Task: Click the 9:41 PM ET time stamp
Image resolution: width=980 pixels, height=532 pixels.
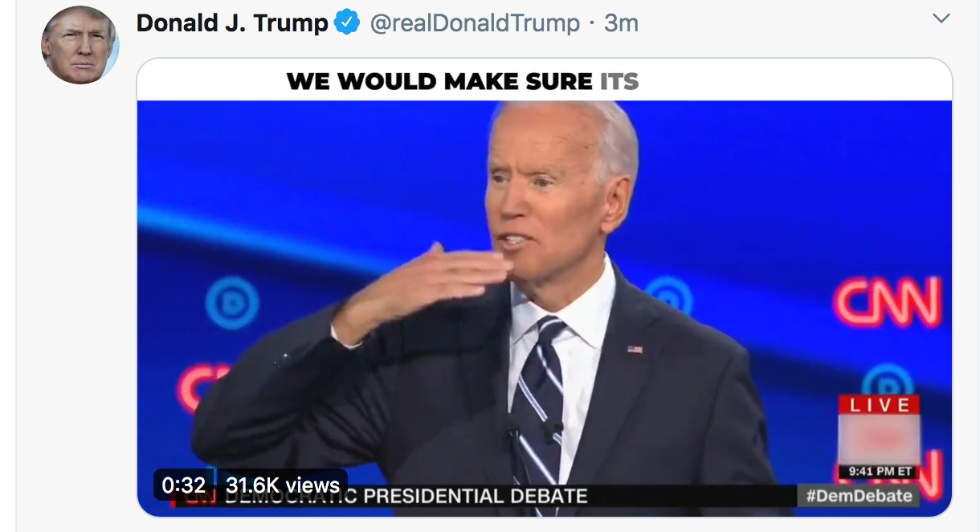Action: (880, 471)
